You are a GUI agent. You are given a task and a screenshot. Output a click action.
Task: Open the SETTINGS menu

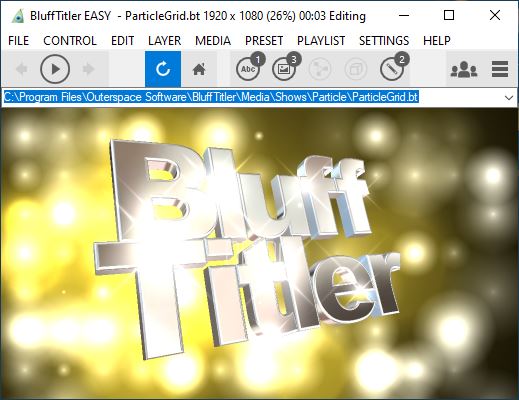point(384,41)
